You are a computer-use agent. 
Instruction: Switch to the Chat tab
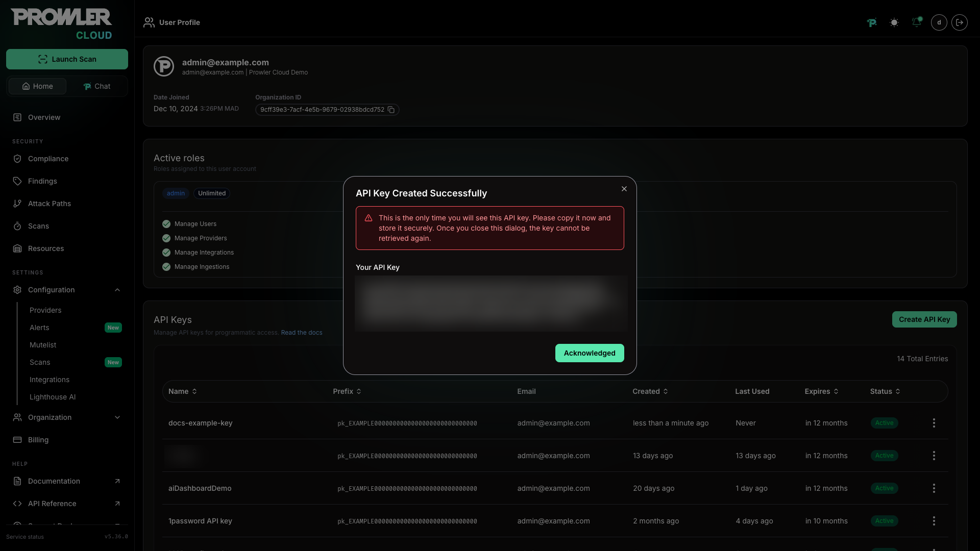[97, 86]
